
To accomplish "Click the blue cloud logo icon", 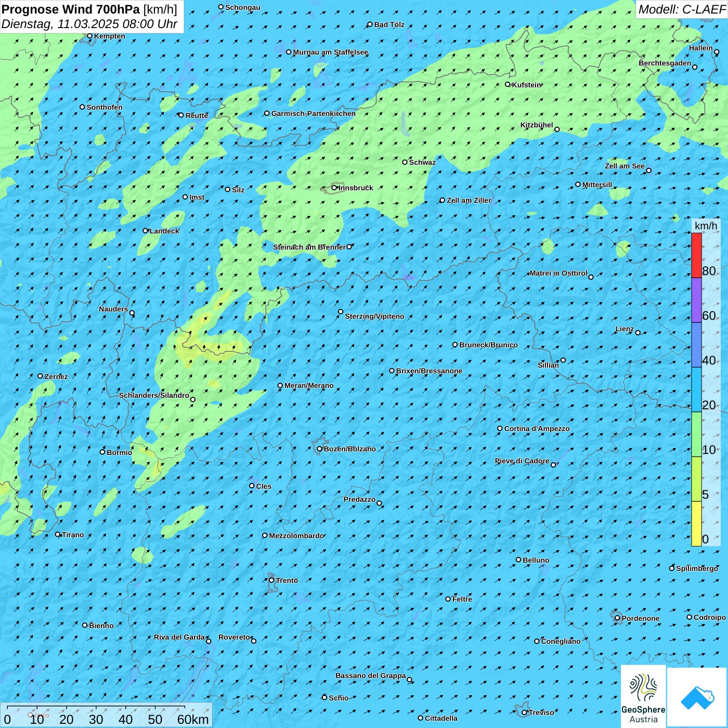I will tap(697, 698).
